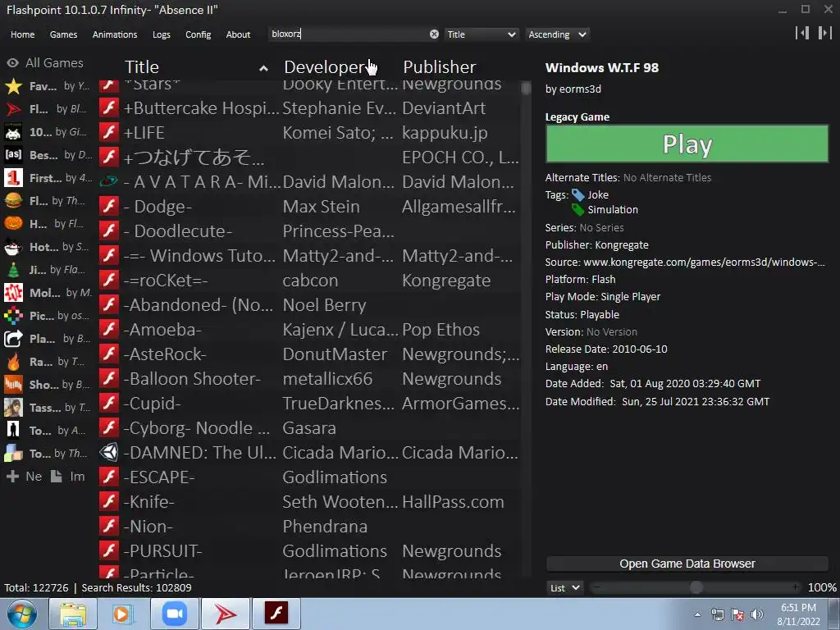Open the Ascending sort direction dropdown
Screen dimensions: 840x630
point(557,34)
